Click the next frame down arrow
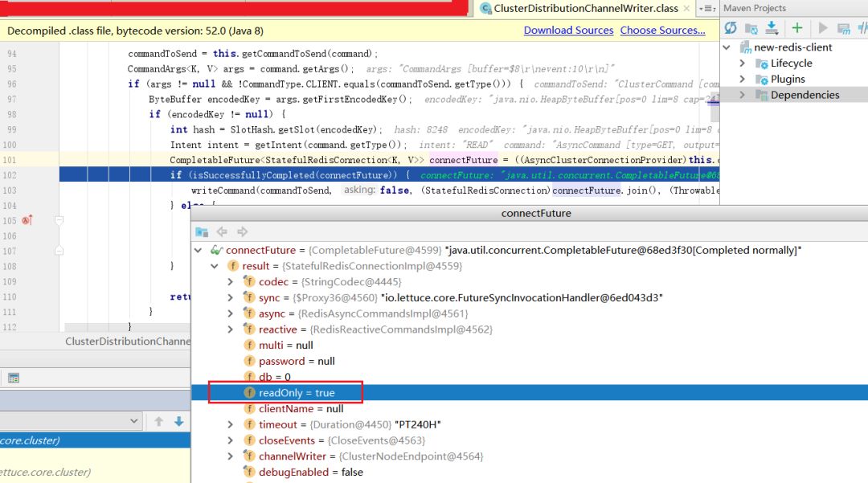Screen dimensions: 868x483 coord(178,422)
